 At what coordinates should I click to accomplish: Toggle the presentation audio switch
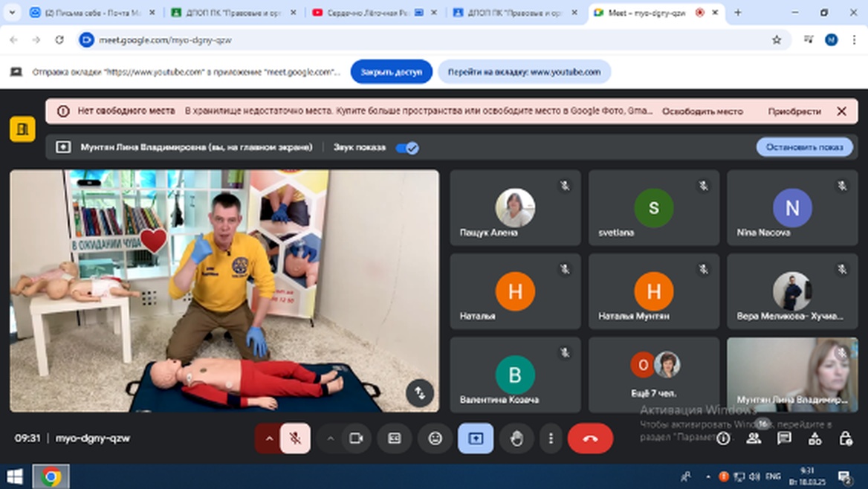pyautogui.click(x=407, y=148)
